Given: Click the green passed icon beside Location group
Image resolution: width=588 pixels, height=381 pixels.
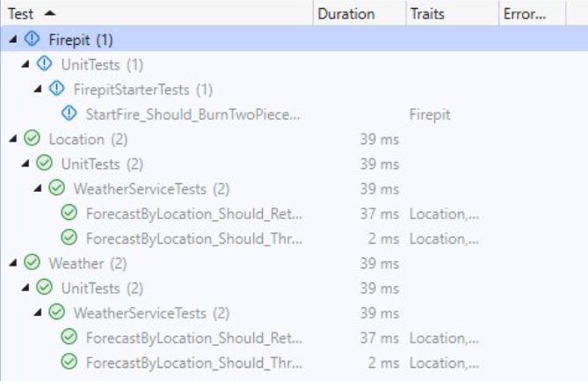Looking at the screenshot, I should click(33, 138).
